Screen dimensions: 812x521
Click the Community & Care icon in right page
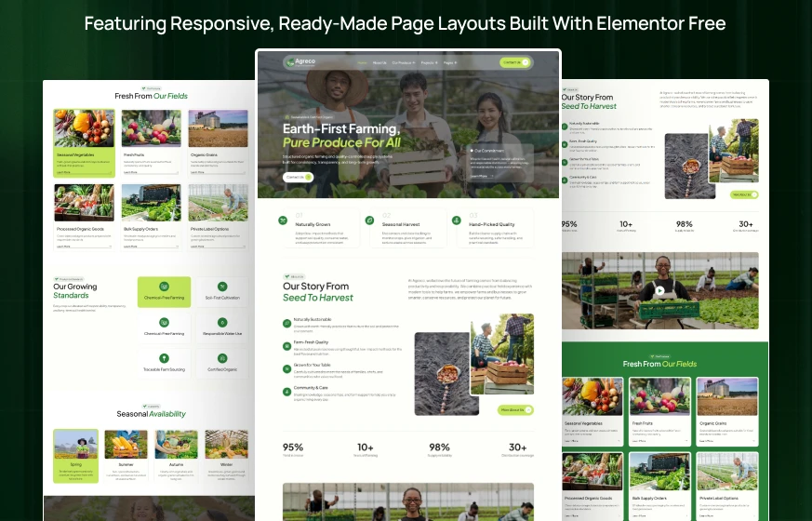(565, 180)
